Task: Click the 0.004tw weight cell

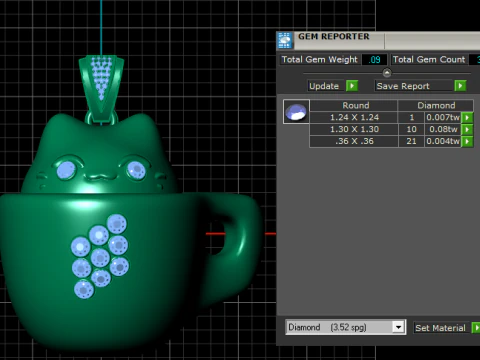Action: [443, 141]
